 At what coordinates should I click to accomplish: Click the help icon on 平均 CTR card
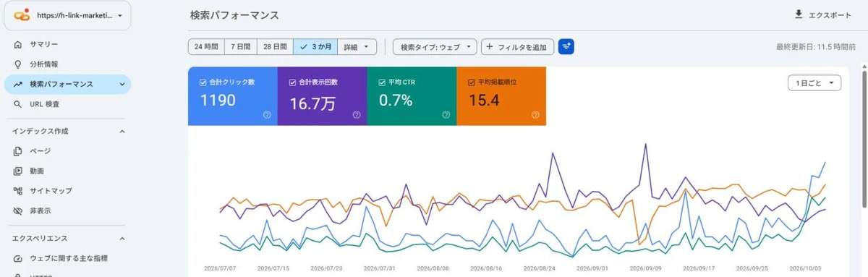tap(446, 114)
